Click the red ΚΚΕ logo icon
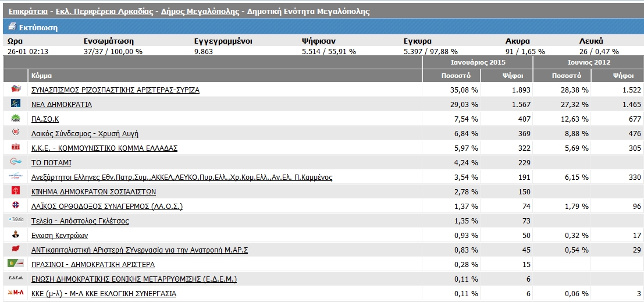The width and height of the screenshot is (644, 302). (x=16, y=148)
